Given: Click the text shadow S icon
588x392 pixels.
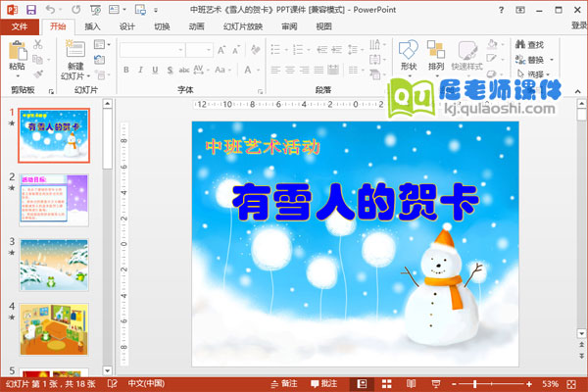Looking at the screenshot, I should tap(170, 70).
